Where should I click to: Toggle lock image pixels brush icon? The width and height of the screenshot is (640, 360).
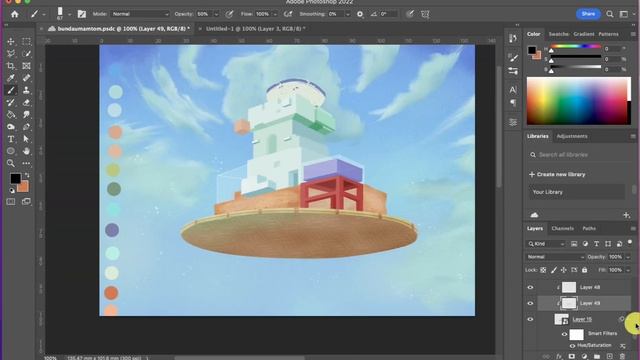pos(553,270)
